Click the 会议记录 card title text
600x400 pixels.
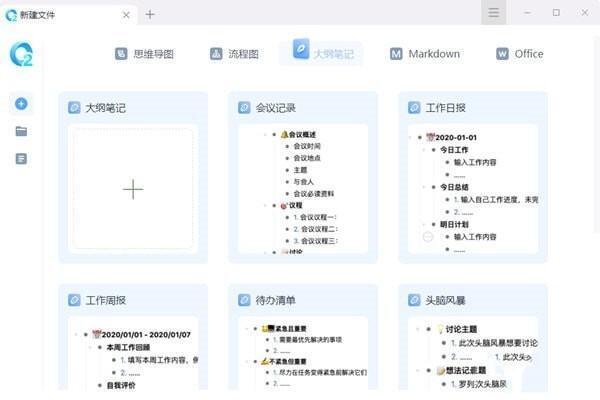coord(276,108)
